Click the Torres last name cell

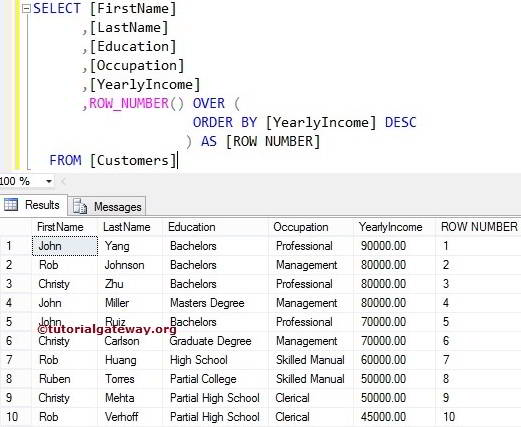tap(130, 379)
